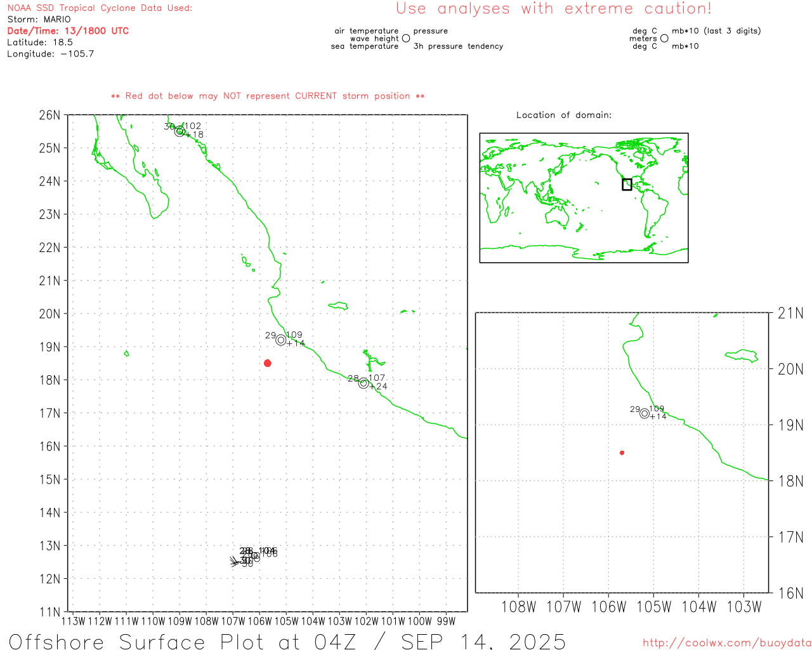Select the station circle labeled 29 109 on main map

tap(281, 340)
